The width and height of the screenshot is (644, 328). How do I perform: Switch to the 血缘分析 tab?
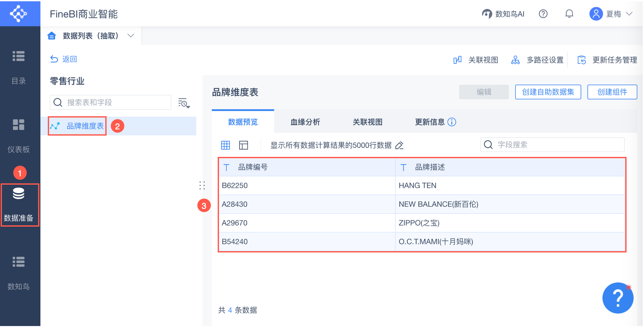[x=305, y=122]
